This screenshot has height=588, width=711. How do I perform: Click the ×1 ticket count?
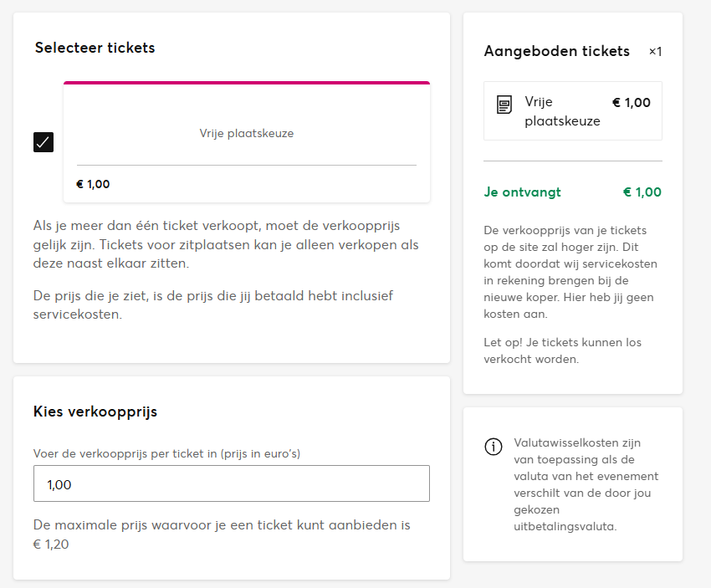tap(655, 52)
